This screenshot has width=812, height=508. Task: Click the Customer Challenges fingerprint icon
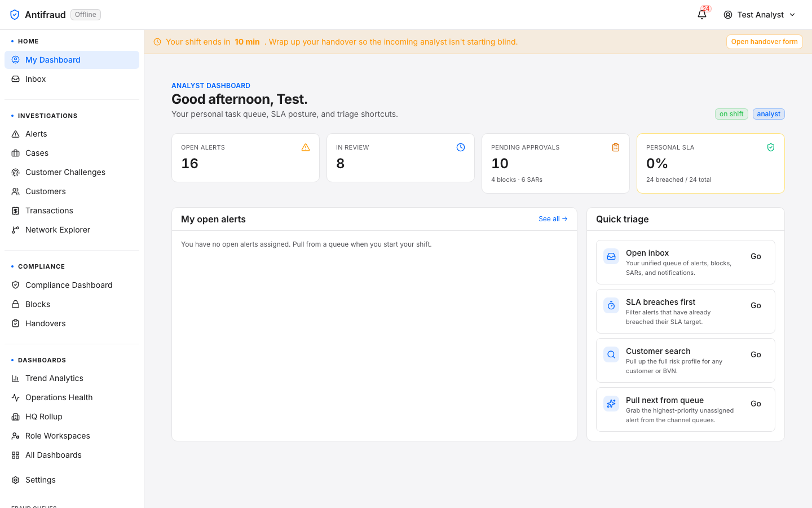coord(16,172)
